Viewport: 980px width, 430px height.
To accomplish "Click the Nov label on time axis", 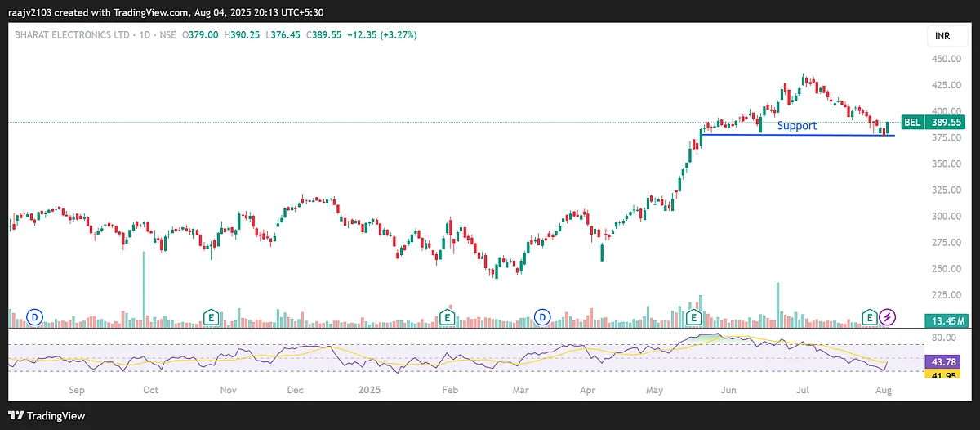I will (x=229, y=391).
